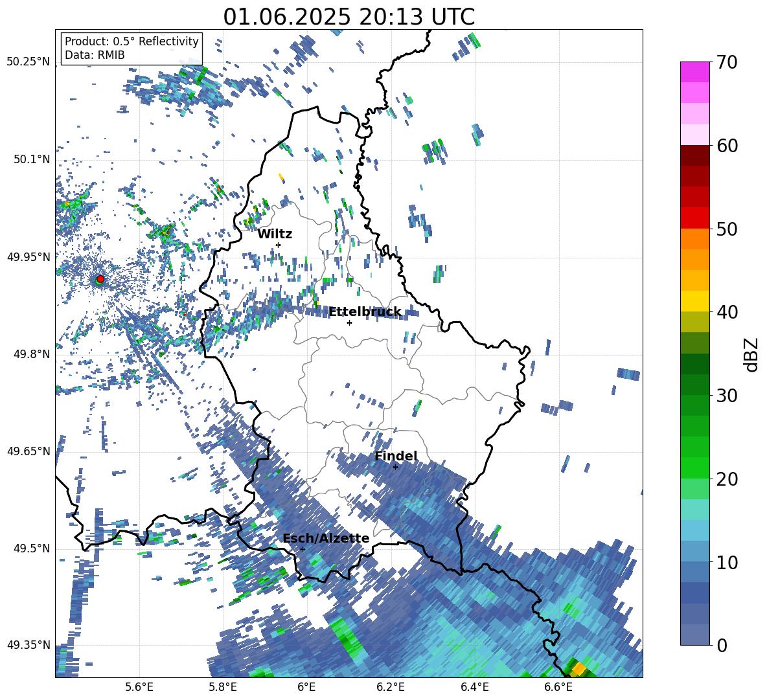
Task: Click the magenta top colorbar segment
Action: coord(694,72)
